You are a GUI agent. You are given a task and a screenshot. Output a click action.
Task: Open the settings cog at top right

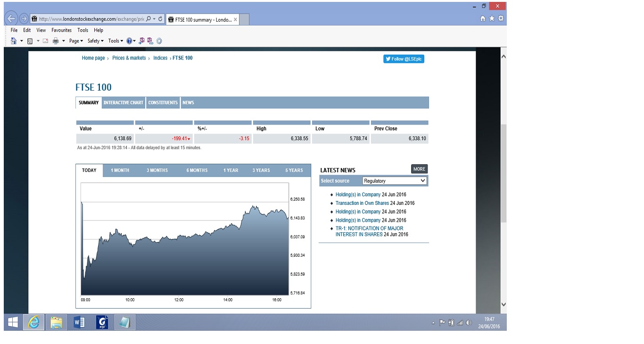click(501, 18)
